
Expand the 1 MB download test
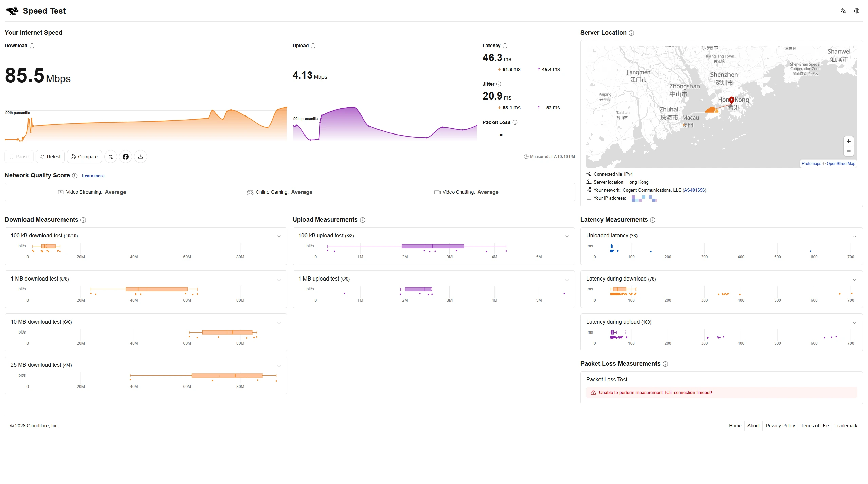click(x=279, y=280)
